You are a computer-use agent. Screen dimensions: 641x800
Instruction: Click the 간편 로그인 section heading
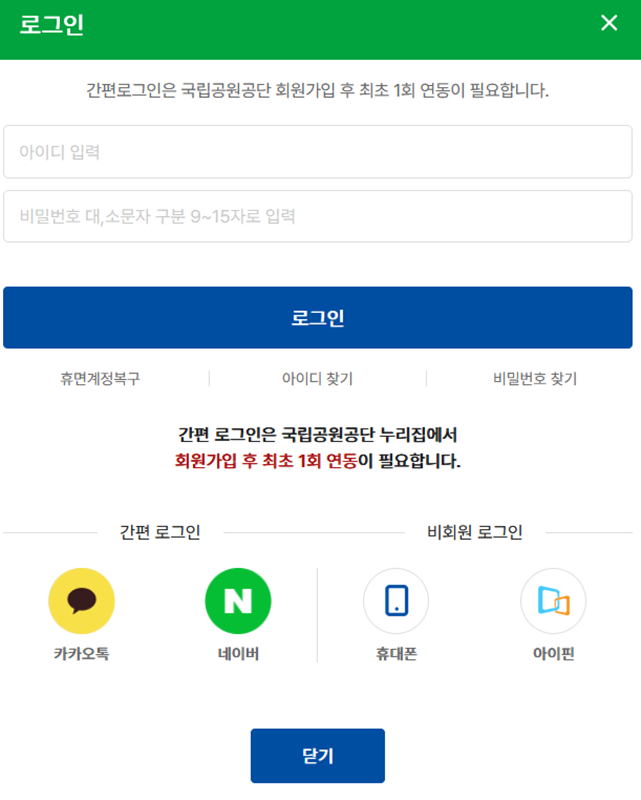(x=160, y=532)
